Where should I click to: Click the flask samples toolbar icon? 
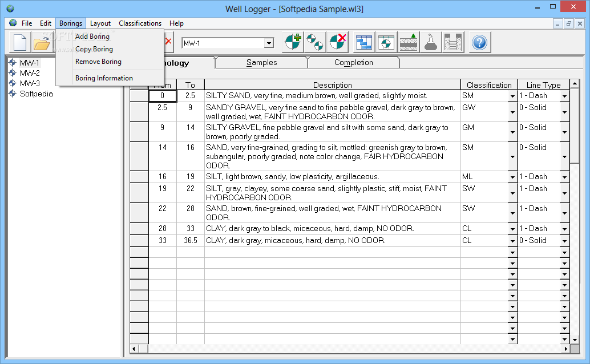coord(430,42)
